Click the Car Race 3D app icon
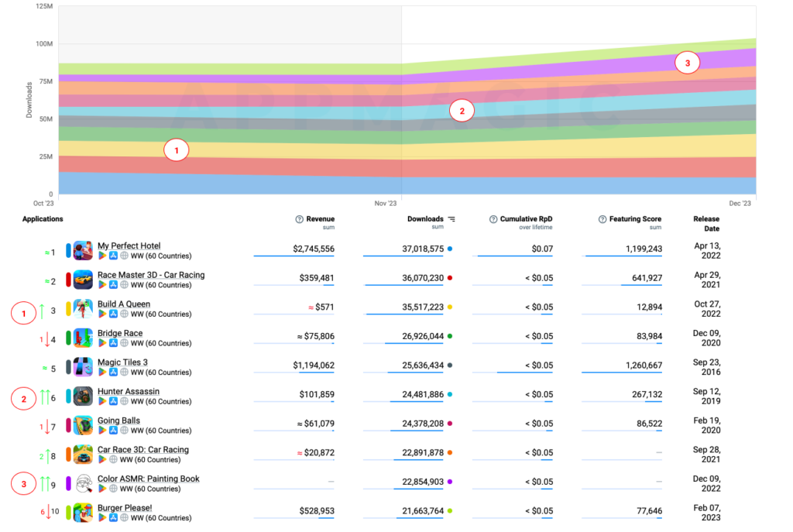Image resolution: width=793 pixels, height=532 pixels. point(84,455)
